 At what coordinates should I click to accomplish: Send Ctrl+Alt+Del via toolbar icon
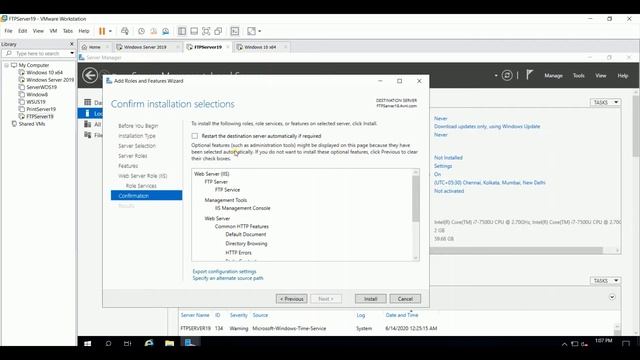(x=125, y=31)
